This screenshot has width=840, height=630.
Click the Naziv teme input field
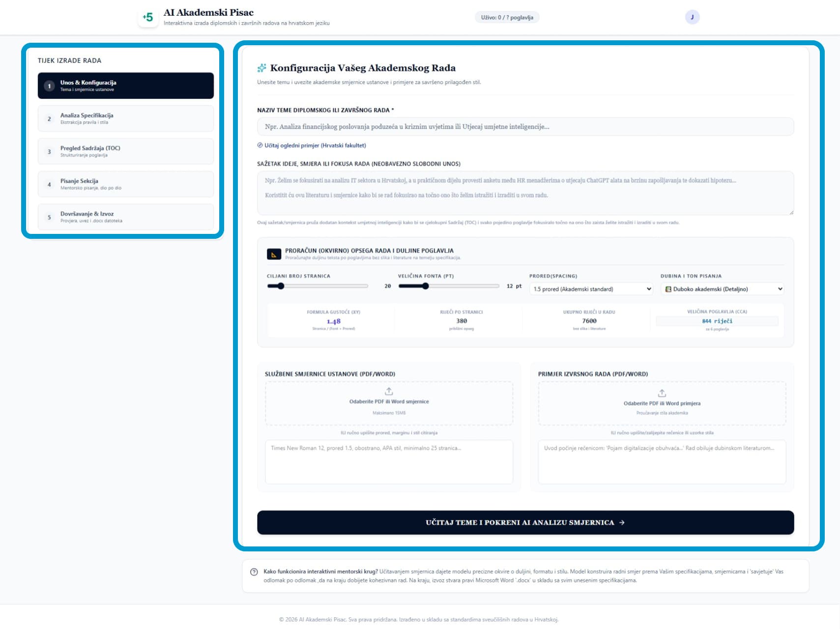(525, 127)
